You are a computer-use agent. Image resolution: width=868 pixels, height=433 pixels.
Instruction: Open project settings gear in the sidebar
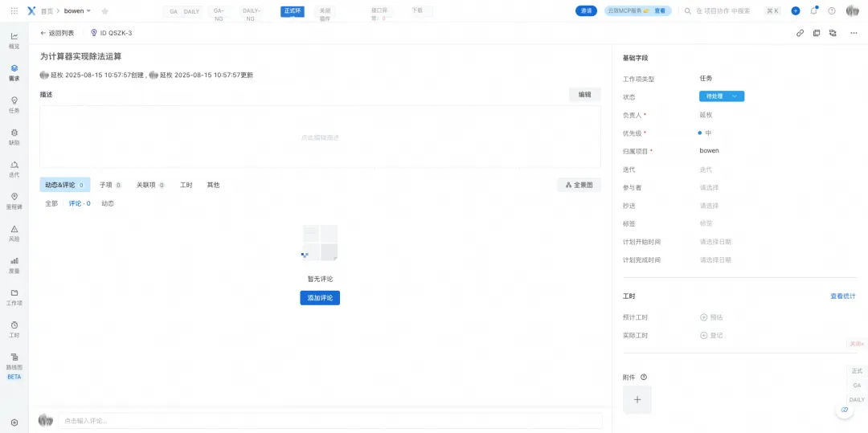(x=14, y=423)
